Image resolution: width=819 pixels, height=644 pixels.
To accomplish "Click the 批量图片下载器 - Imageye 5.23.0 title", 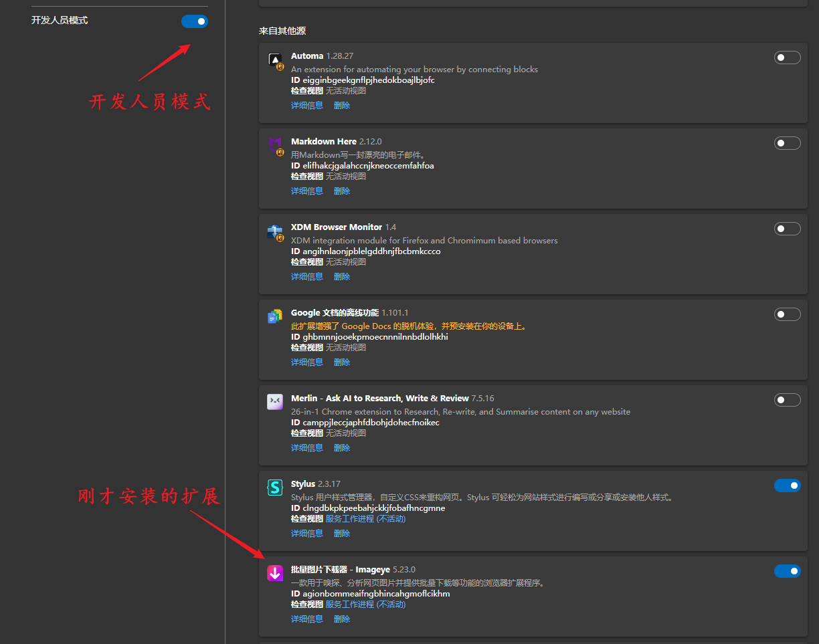I will pyautogui.click(x=353, y=570).
